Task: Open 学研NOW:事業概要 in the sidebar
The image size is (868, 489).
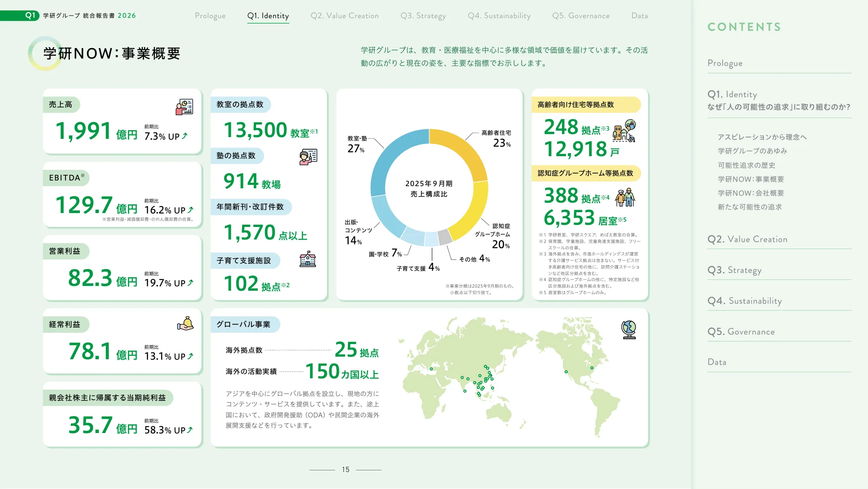Action: point(751,179)
